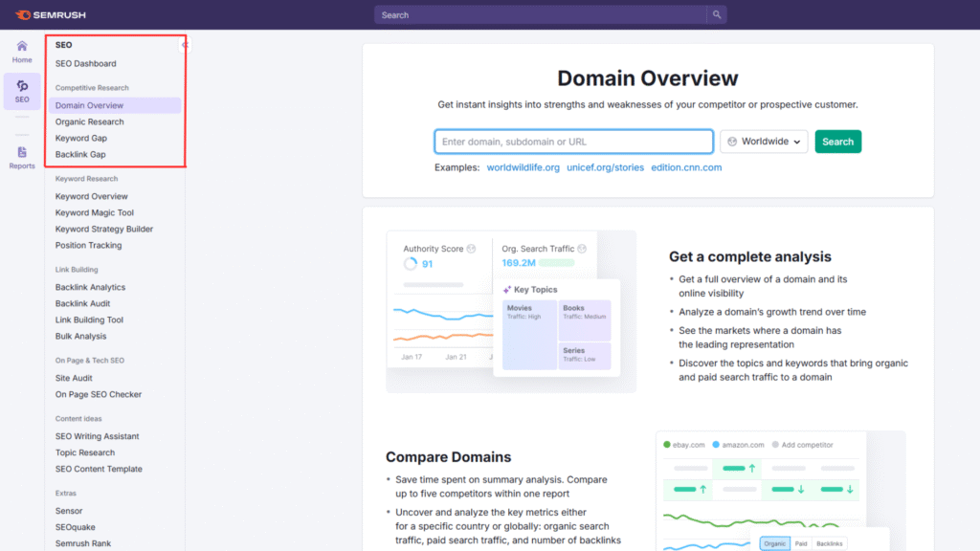The image size is (980, 551).
Task: Select the Backlinks tab in comparison preview
Action: pyautogui.click(x=830, y=543)
